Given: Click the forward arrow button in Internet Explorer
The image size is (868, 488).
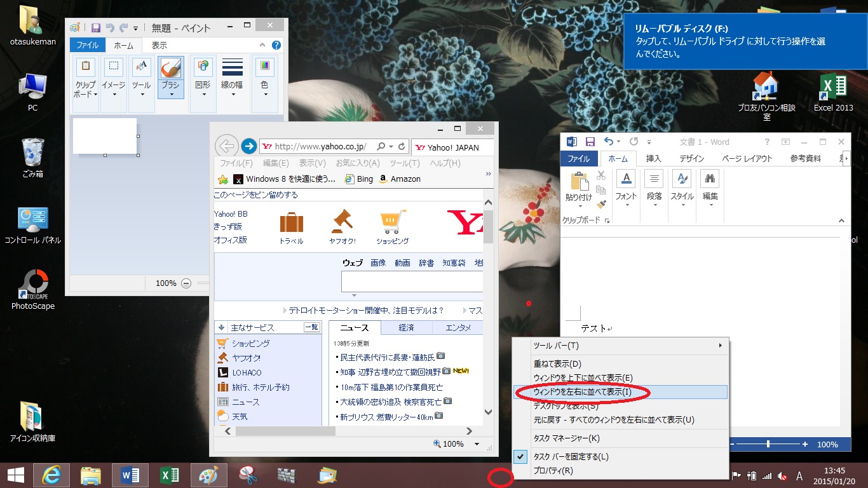Looking at the screenshot, I should (249, 146).
